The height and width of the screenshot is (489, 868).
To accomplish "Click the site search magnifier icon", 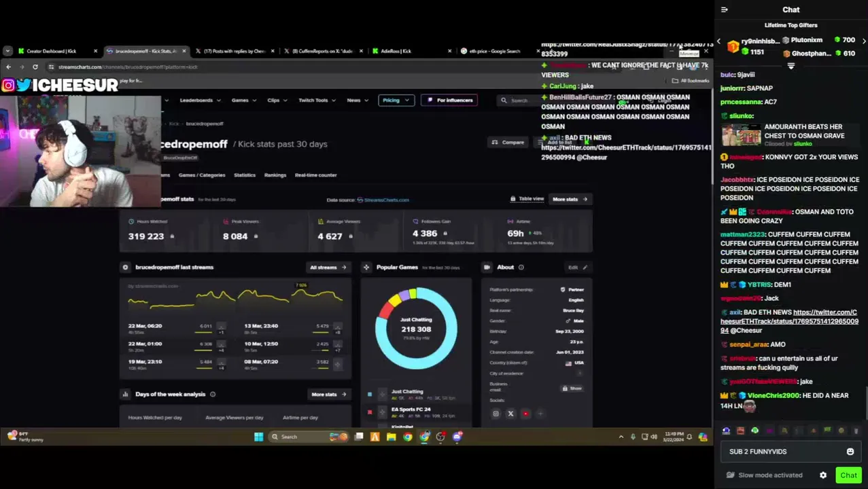I will click(x=504, y=101).
